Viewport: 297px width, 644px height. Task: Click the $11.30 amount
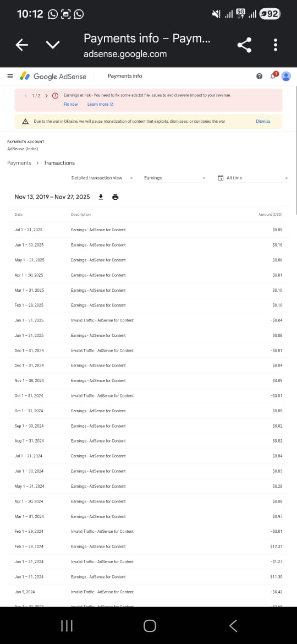pyautogui.click(x=277, y=577)
